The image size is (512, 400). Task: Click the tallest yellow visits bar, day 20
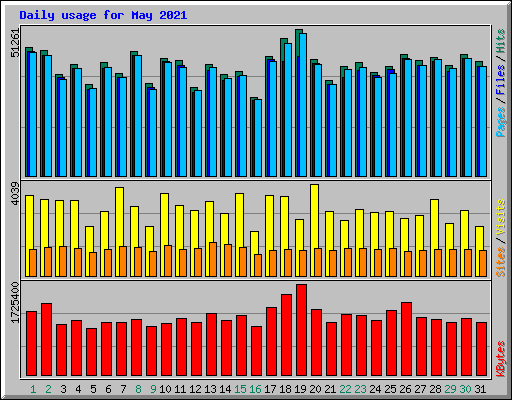(x=314, y=230)
